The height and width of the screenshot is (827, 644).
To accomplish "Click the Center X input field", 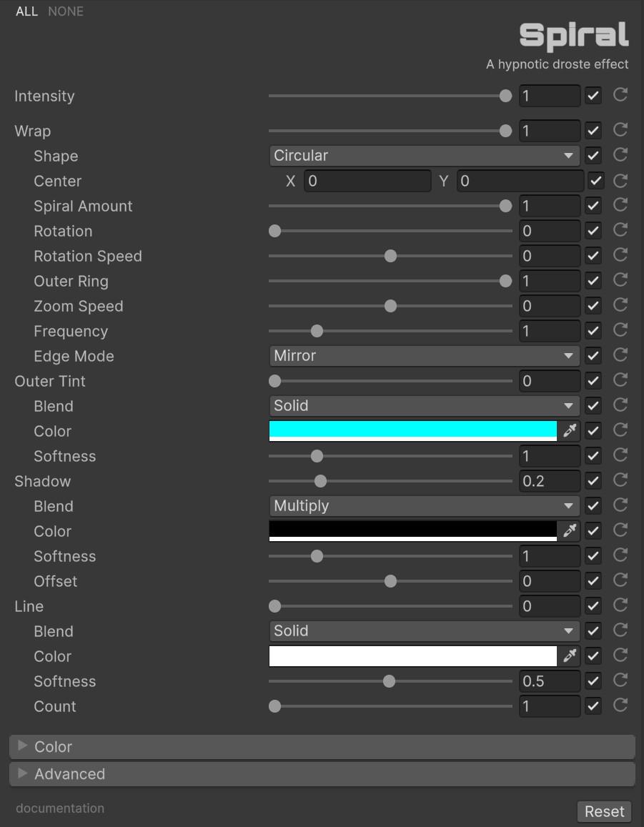I will 367,181.
